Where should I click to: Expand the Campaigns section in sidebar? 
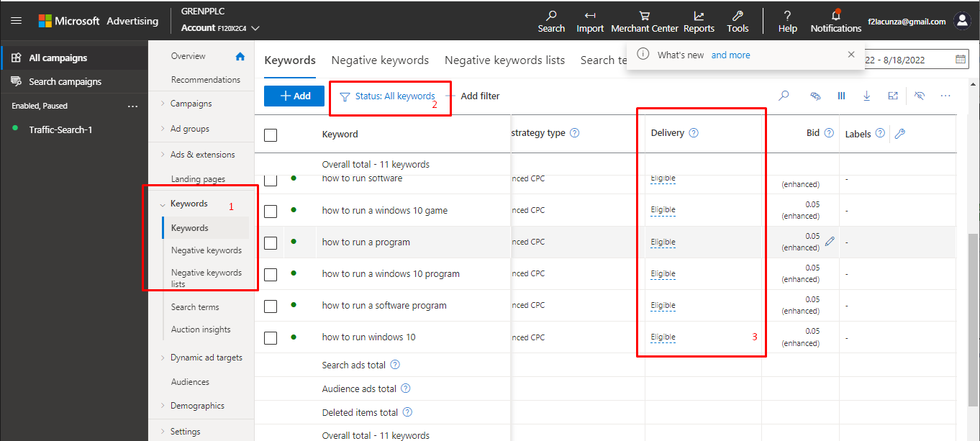[163, 104]
